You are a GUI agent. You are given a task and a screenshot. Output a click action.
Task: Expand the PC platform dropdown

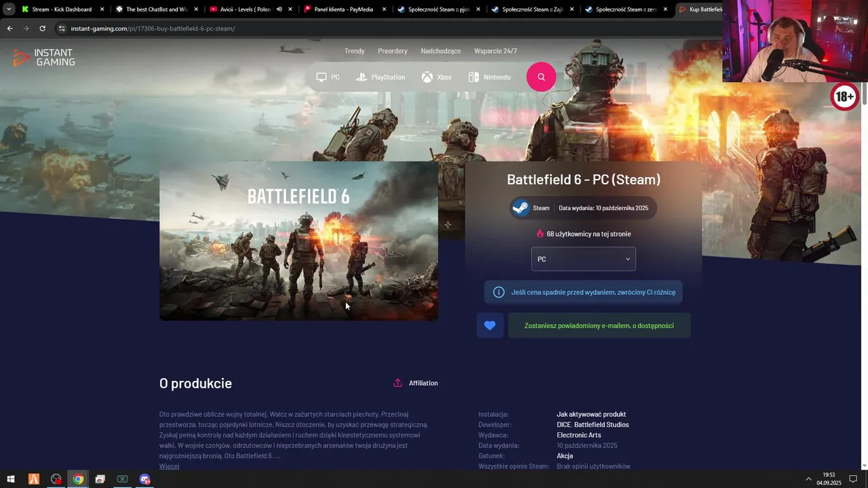click(583, 259)
